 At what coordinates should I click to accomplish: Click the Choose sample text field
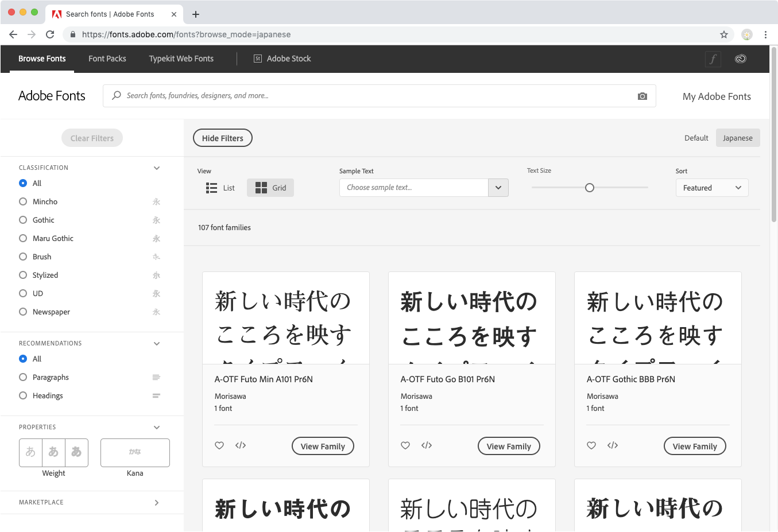click(x=414, y=188)
